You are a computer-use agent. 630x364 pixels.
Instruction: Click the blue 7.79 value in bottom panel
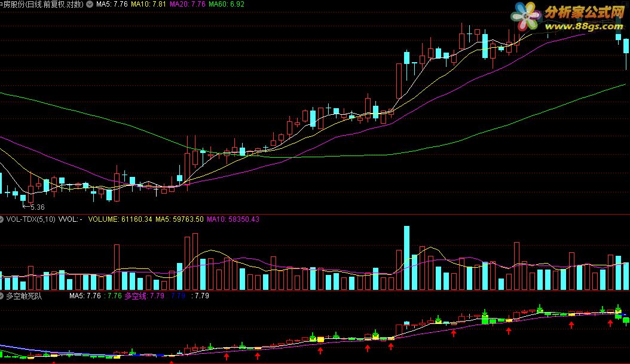[x=178, y=296]
